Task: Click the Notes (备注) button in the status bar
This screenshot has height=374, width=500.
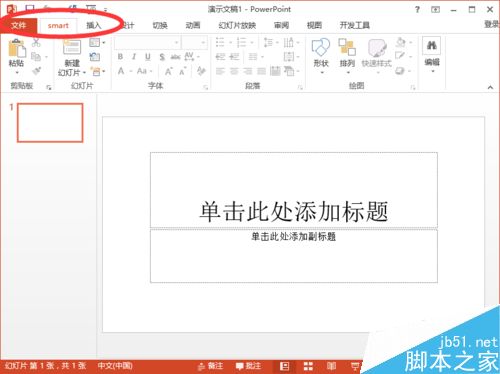Action: (x=210, y=366)
